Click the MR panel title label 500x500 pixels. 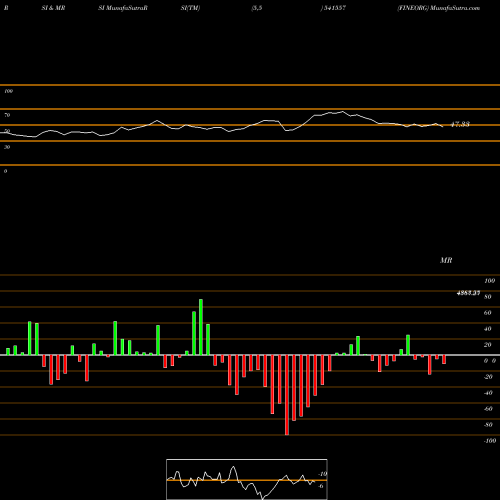click(446, 260)
